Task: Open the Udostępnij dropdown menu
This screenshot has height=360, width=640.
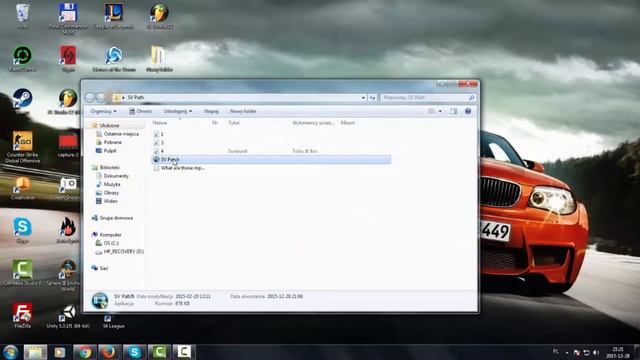Action: click(x=178, y=111)
